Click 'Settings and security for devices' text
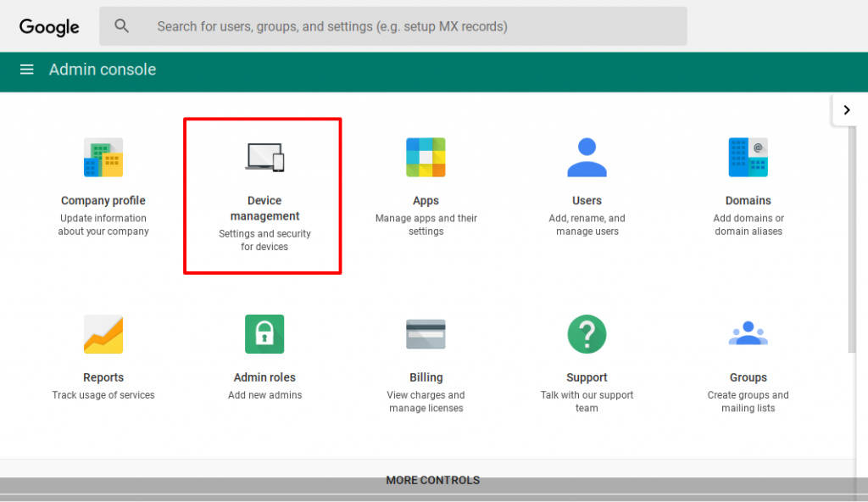 pyautogui.click(x=264, y=241)
